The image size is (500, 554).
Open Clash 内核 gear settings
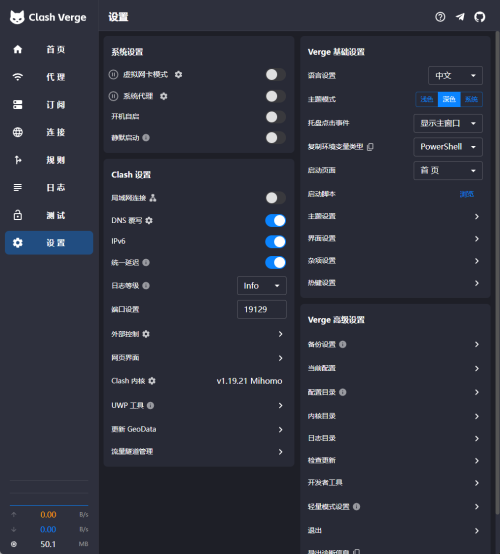[152, 381]
